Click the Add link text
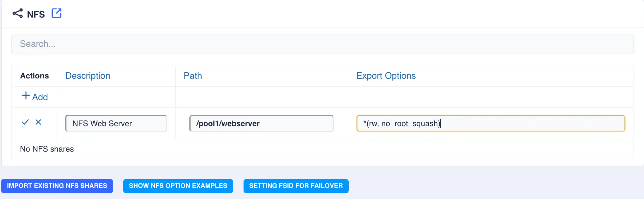Viewport: 644px width, 199px height. (x=40, y=97)
